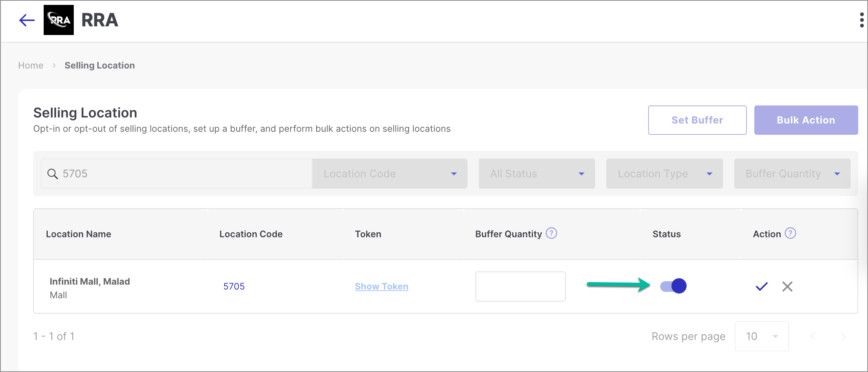
Task: Open the Location Type filter dropdown
Action: (664, 174)
